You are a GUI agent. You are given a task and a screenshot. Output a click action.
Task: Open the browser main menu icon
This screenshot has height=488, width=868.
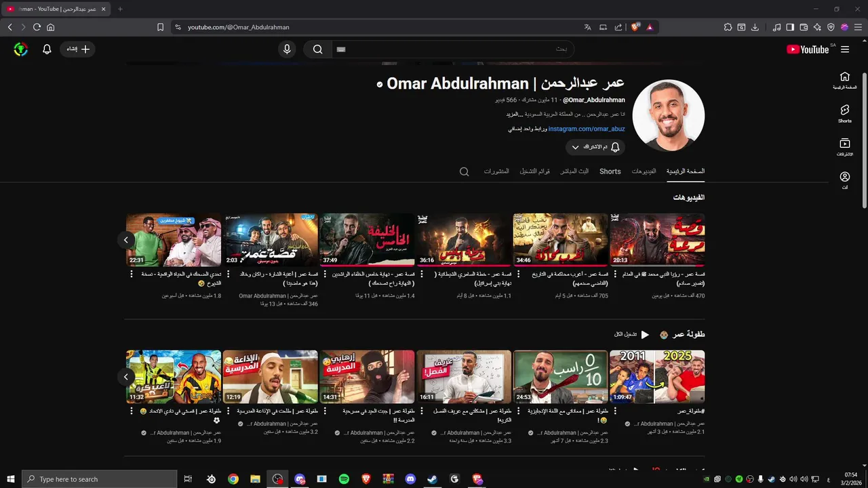(x=858, y=27)
